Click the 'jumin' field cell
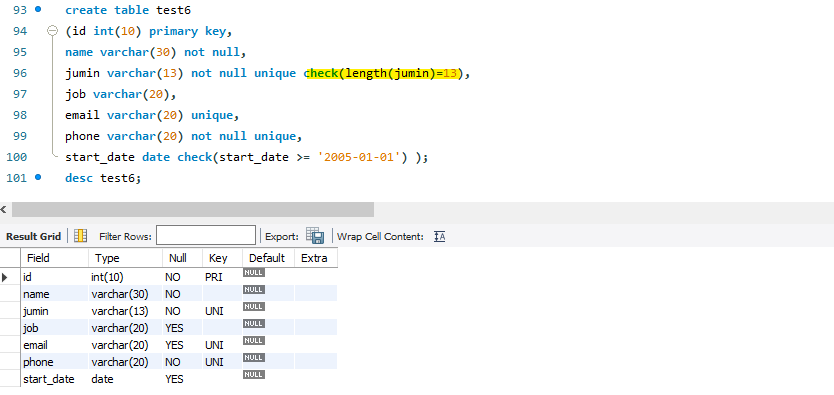834x395 pixels. pos(55,311)
